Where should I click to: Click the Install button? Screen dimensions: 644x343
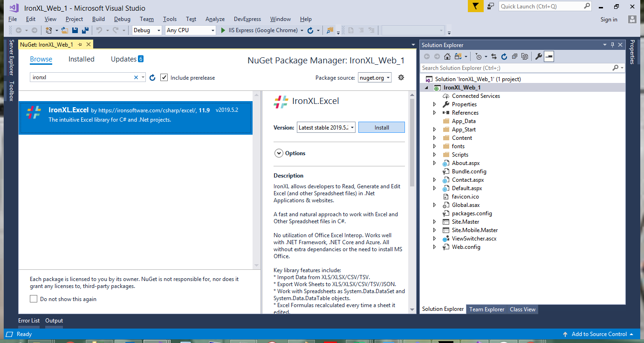382,127
